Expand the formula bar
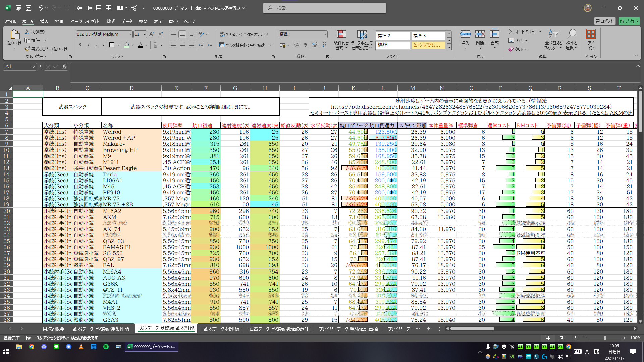This screenshot has width=644, height=362. click(x=638, y=66)
